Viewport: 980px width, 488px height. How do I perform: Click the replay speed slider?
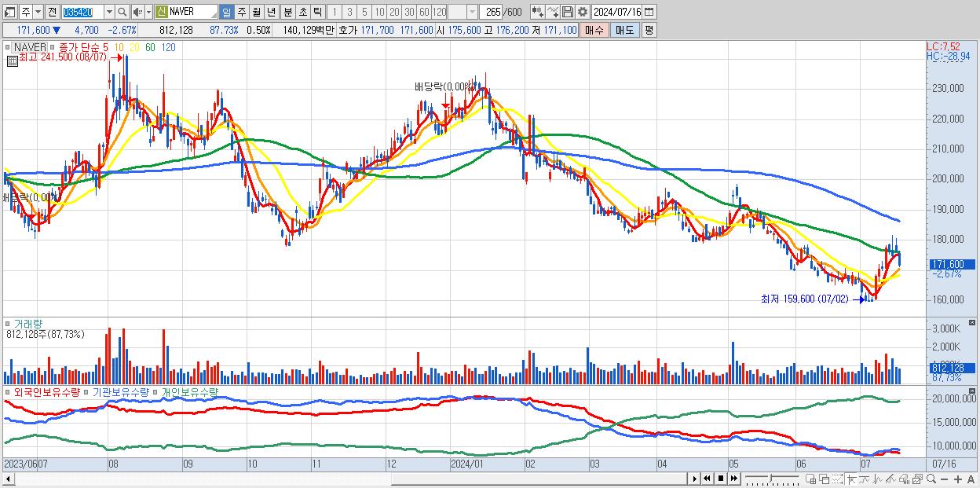(772, 479)
